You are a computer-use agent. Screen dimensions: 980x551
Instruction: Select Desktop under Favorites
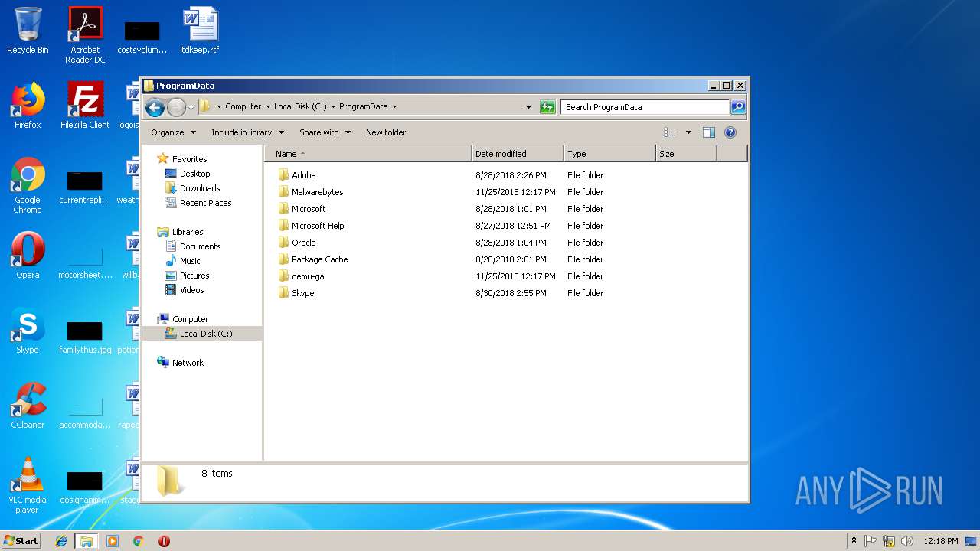(194, 174)
